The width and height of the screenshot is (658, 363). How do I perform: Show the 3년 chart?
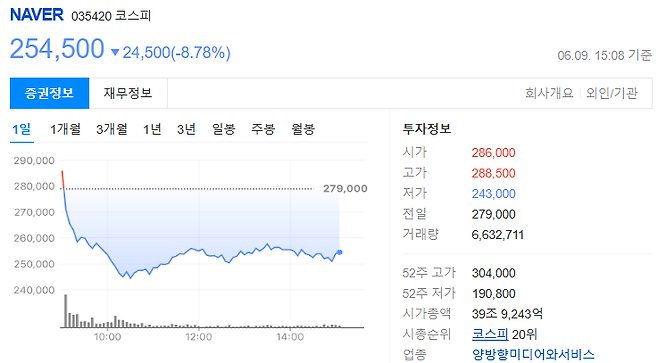[186, 129]
